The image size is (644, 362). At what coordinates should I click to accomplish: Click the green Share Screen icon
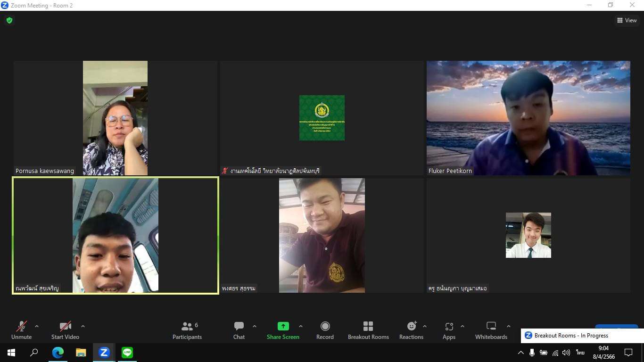pyautogui.click(x=283, y=326)
